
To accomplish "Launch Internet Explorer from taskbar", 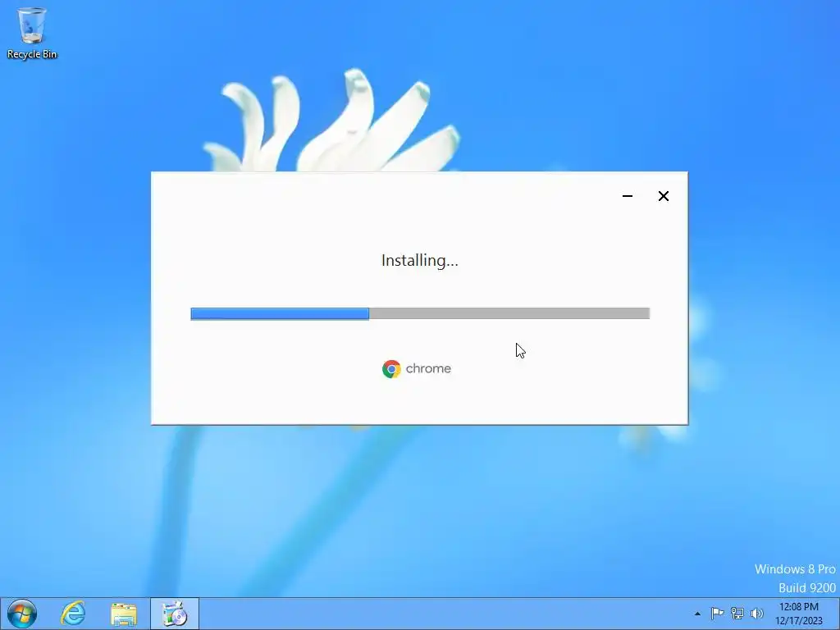I will (x=73, y=614).
